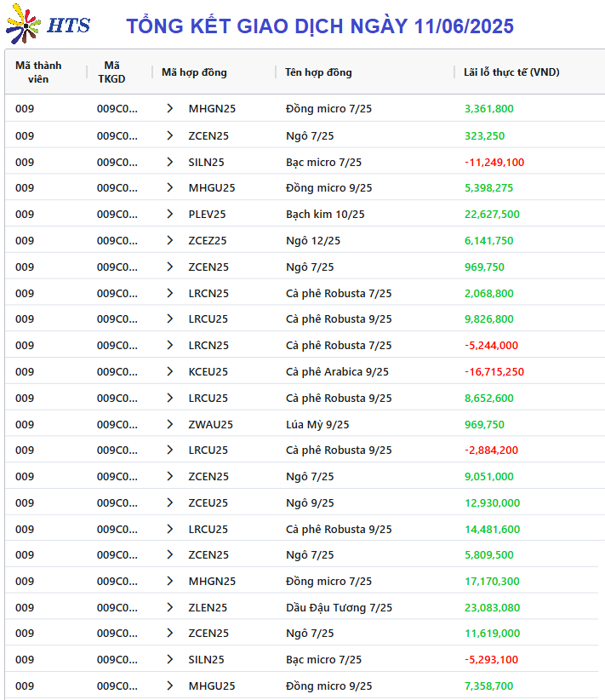Expand the KCEU25 Cà phê Arabica row

tap(169, 371)
